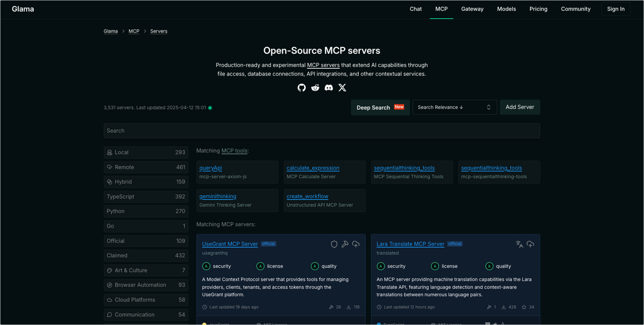This screenshot has height=325, width=644.
Task: Click the Sign In button
Action: [616, 9]
